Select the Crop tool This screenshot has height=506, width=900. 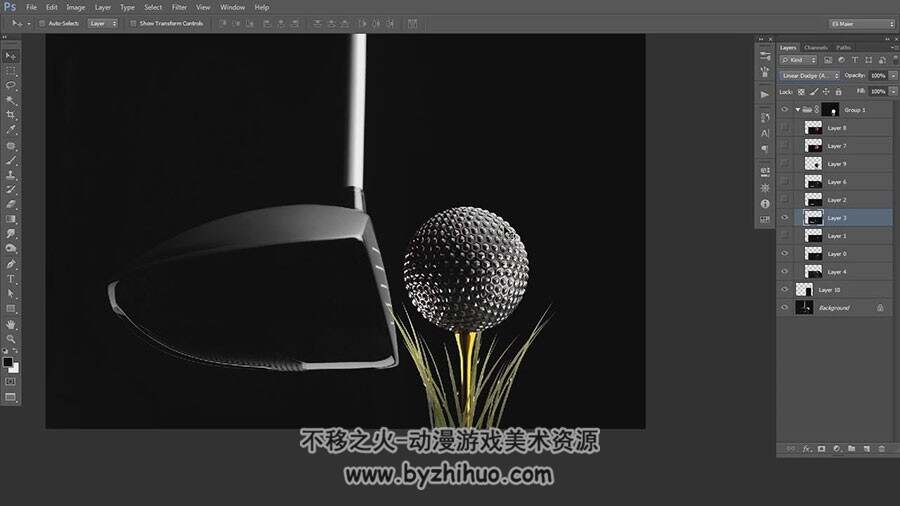point(11,115)
